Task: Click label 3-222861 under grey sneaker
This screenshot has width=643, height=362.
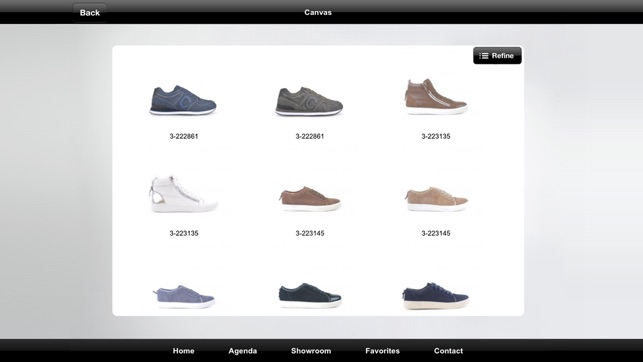Action: [310, 136]
